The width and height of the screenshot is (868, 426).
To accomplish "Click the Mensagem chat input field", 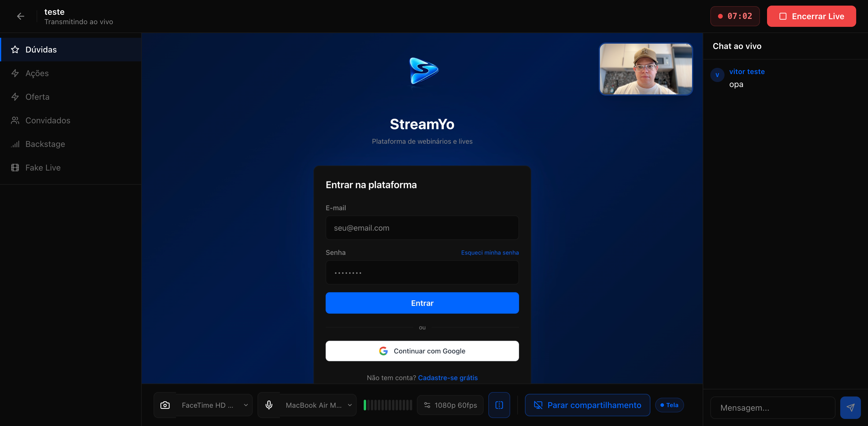I will coord(772,407).
